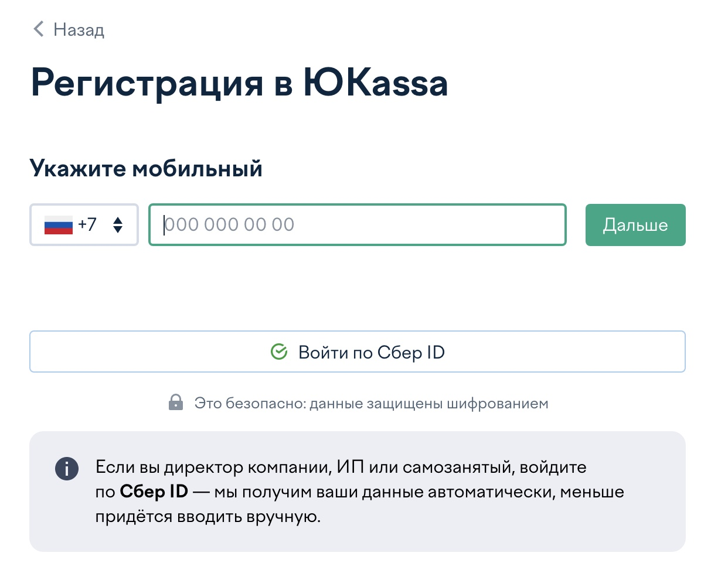Image resolution: width=728 pixels, height=580 pixels.
Task: Click the up-down arrows of country selector
Action: point(118,225)
